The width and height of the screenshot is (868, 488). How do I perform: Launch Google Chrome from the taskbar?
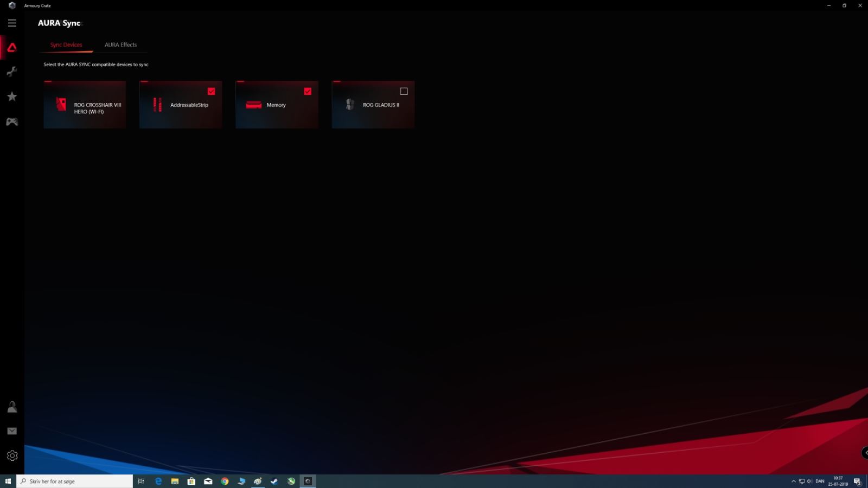point(225,481)
